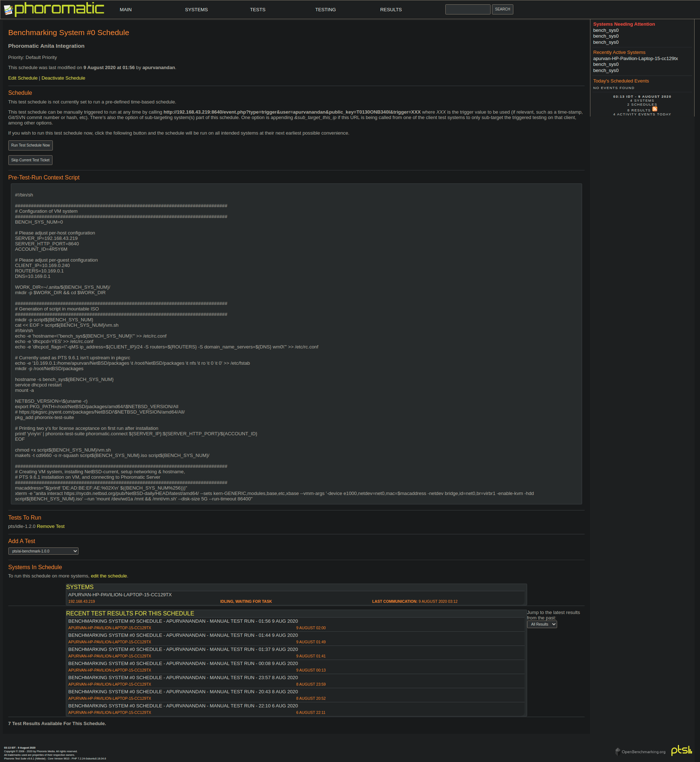Click '4 ACTIVITY EVENTS TODAY' sidebar text
This screenshot has height=762, width=700.
tap(642, 114)
